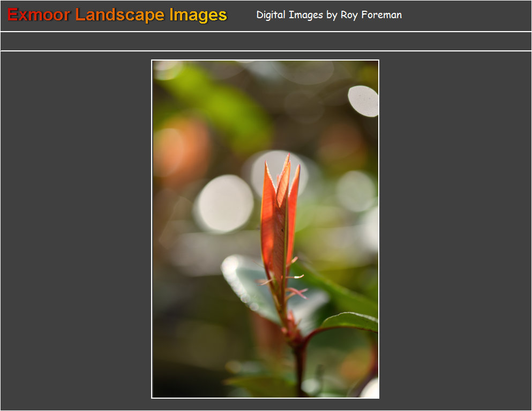
Task: Click the dark gray area right of photo
Action: [x=455, y=230]
